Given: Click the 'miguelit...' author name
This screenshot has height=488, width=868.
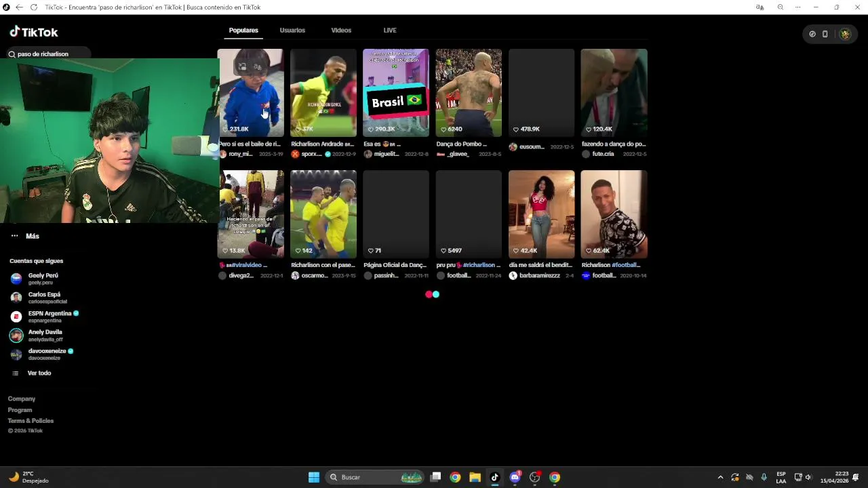Looking at the screenshot, I should [x=387, y=155].
